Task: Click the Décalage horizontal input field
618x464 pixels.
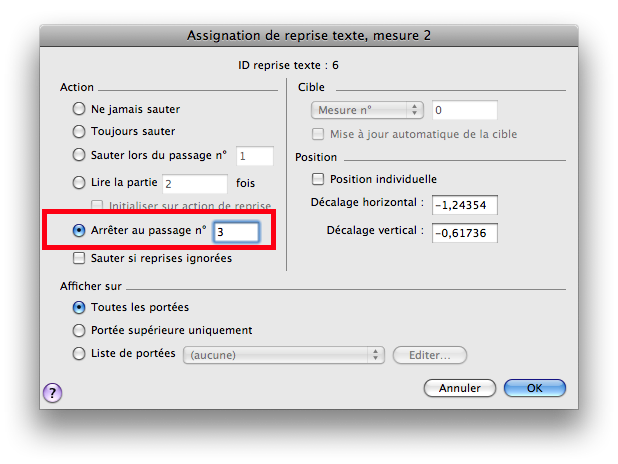Action: click(465, 205)
